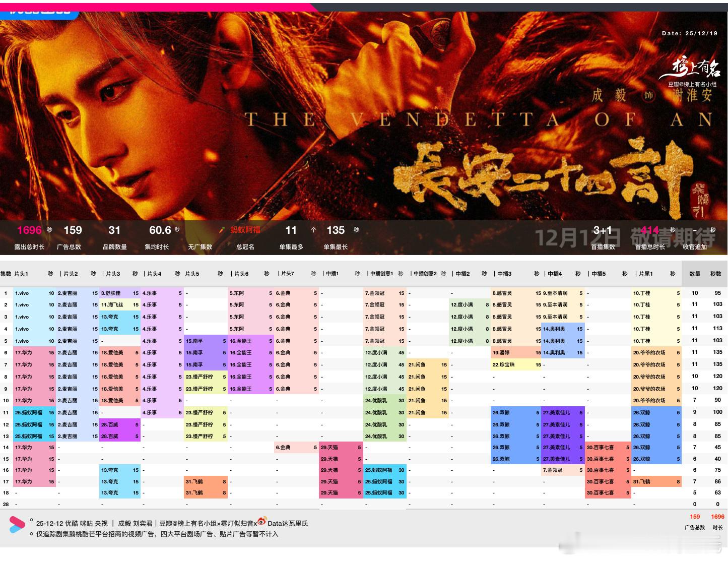Click 8.感冒灵 in the episode 3 row
The width and height of the screenshot is (728, 561).
pyautogui.click(x=516, y=317)
